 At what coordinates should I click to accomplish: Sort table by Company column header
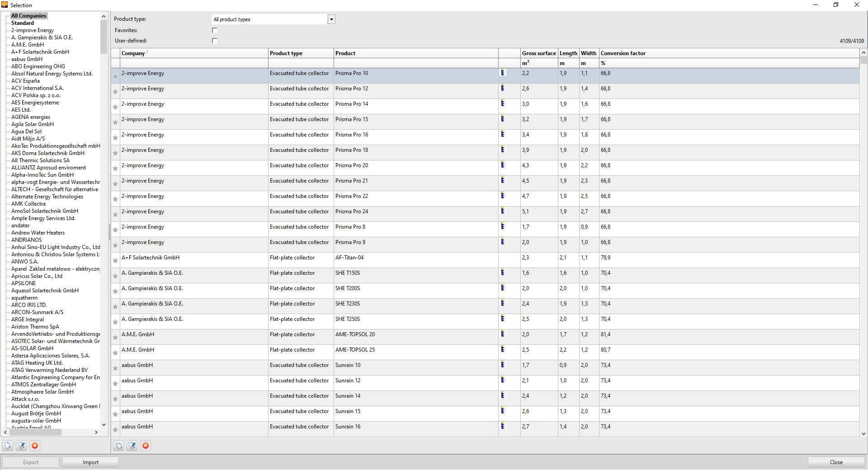[x=194, y=53]
